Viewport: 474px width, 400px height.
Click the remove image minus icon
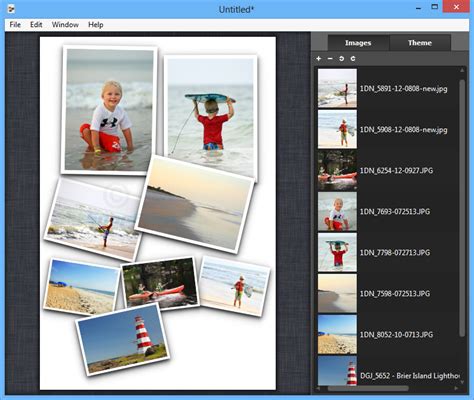coord(330,59)
